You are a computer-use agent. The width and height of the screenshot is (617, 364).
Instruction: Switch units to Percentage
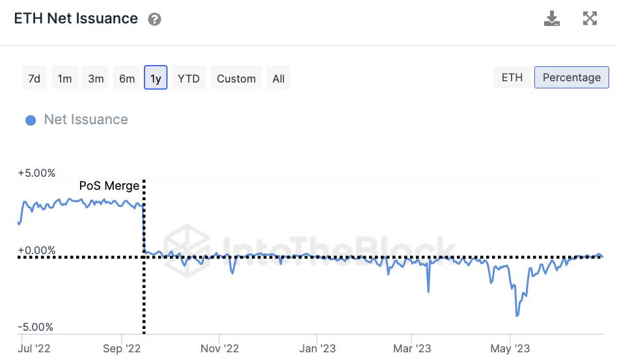[571, 77]
